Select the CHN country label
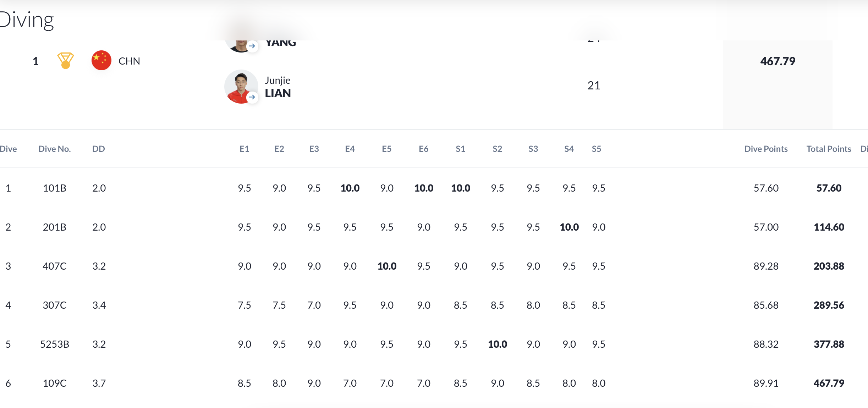The width and height of the screenshot is (868, 408). 129,61
